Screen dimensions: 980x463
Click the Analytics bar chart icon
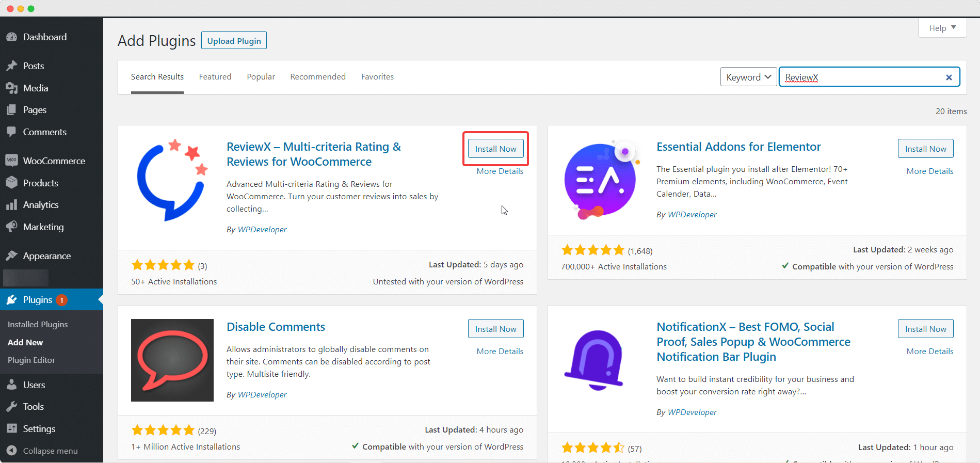tap(11, 205)
